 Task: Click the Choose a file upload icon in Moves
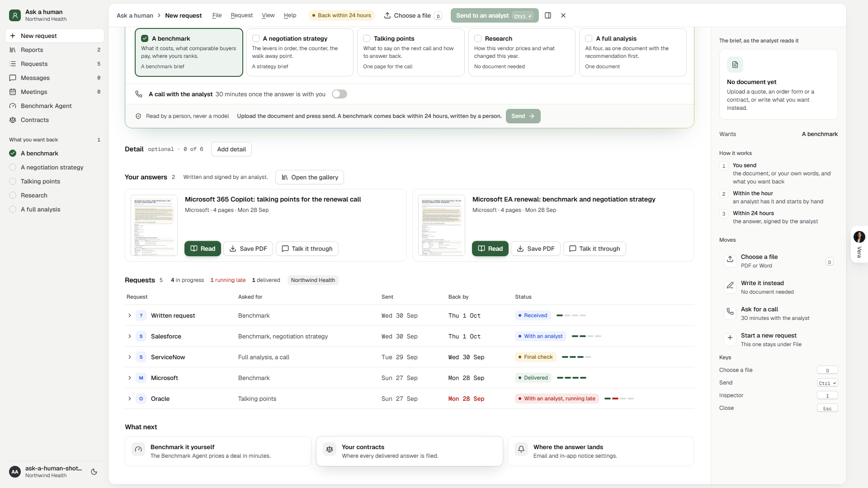point(730,259)
